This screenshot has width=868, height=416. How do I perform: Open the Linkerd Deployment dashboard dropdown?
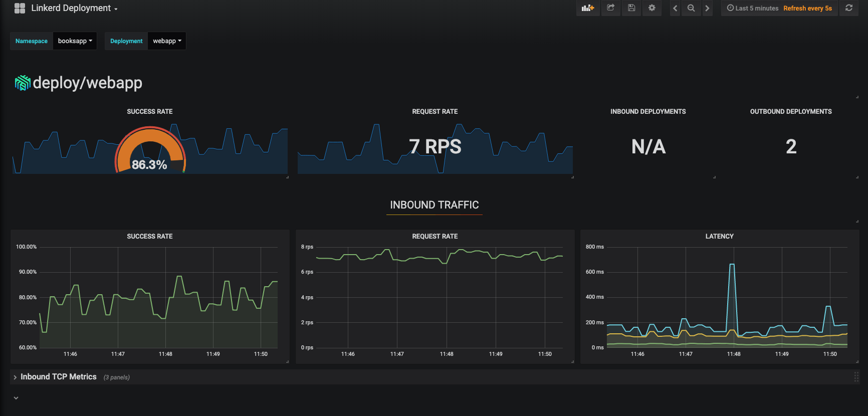point(74,8)
